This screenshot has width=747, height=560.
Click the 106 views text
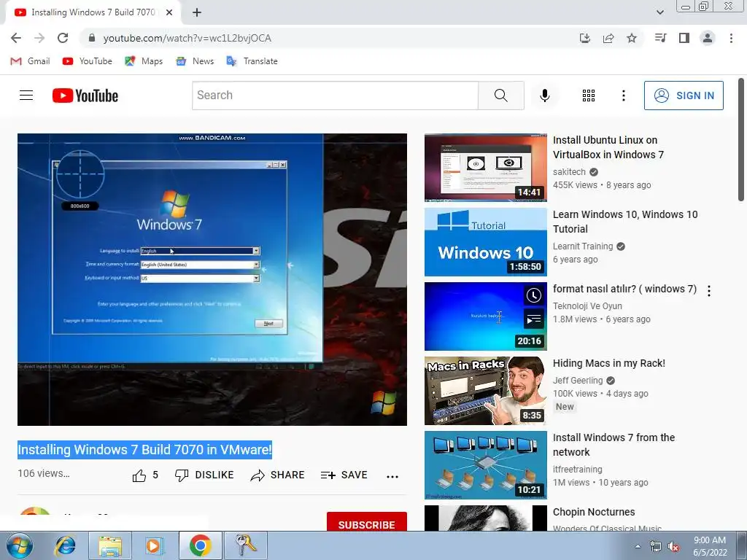[43, 473]
